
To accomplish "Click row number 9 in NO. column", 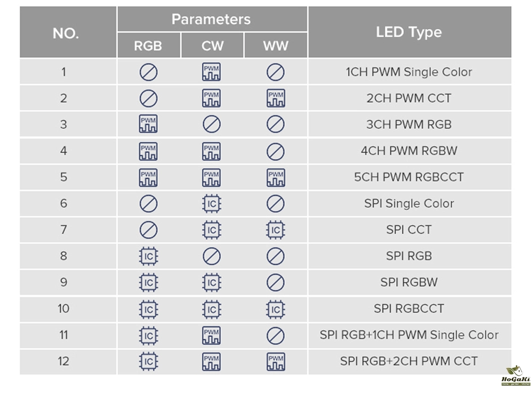I will [64, 282].
